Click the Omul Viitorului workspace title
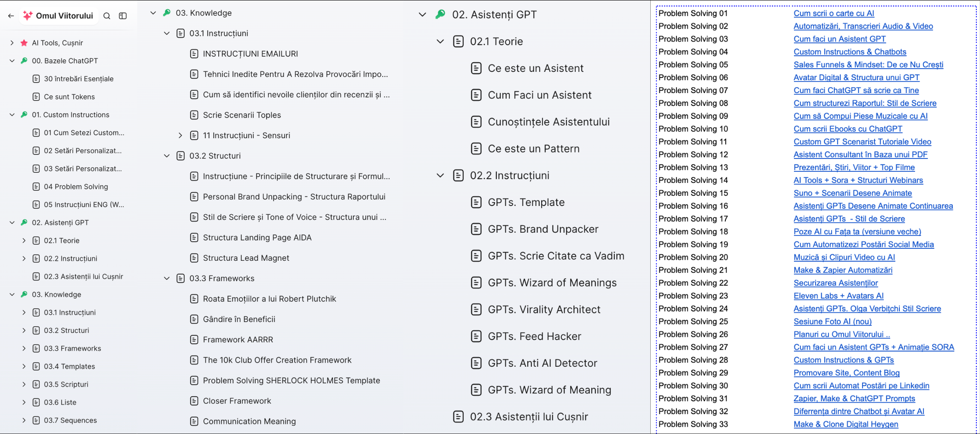980x434 pixels. tap(64, 16)
